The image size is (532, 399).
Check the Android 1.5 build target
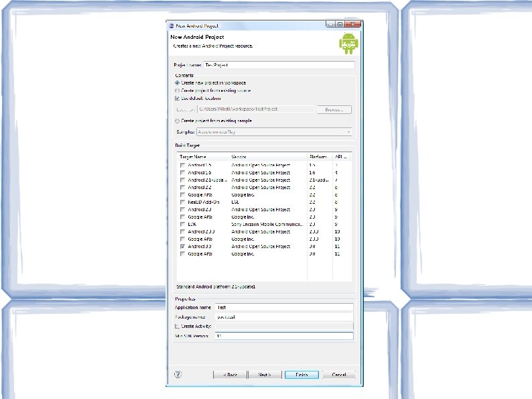pyautogui.click(x=182, y=165)
